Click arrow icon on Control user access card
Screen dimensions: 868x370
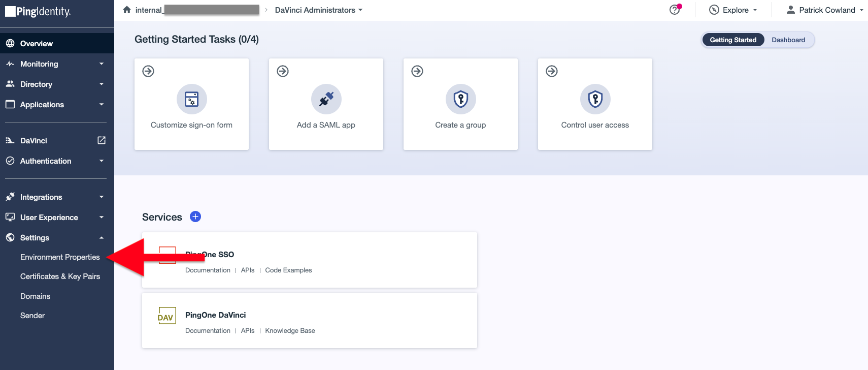pos(552,71)
